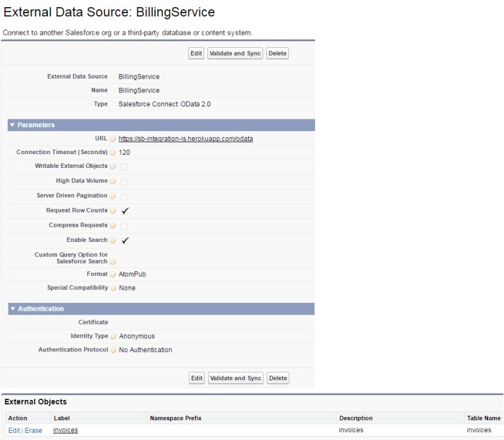Click info icon next to Special Compatibility
Viewport: 504px width, 440px height.
pos(113,288)
